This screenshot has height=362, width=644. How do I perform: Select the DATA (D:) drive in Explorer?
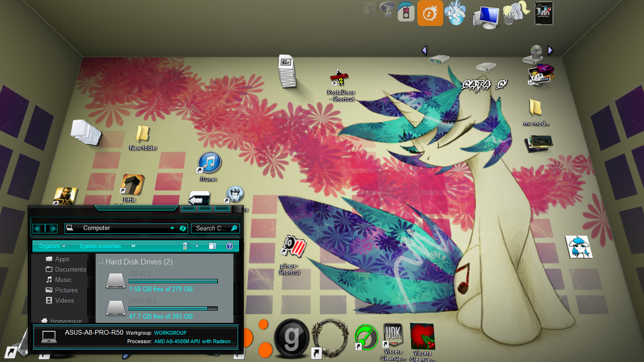(x=162, y=308)
